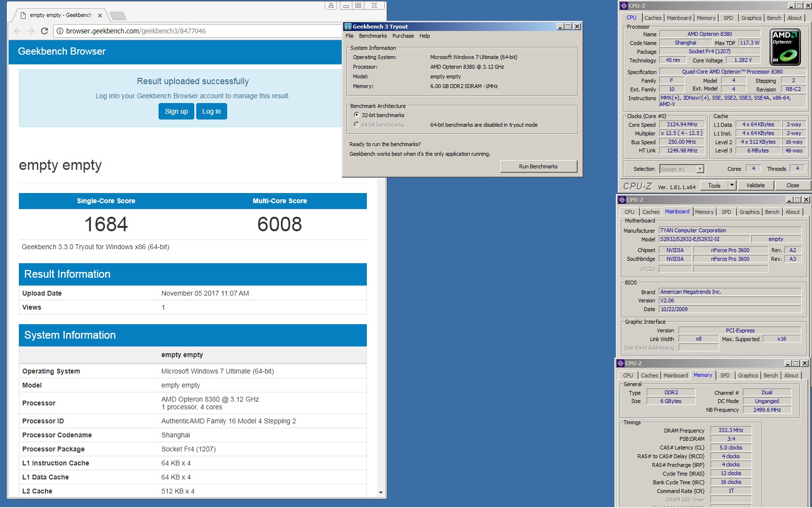Click Geekbench 3 Tryout title bar icon
Image resolution: width=812 pixels, height=508 pixels.
pos(348,27)
